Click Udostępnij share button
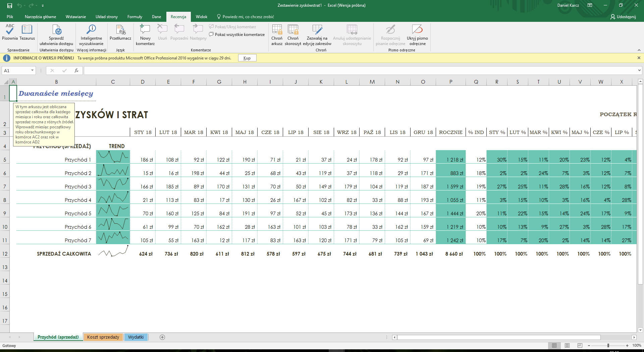Image resolution: width=644 pixels, height=352 pixels. [623, 17]
